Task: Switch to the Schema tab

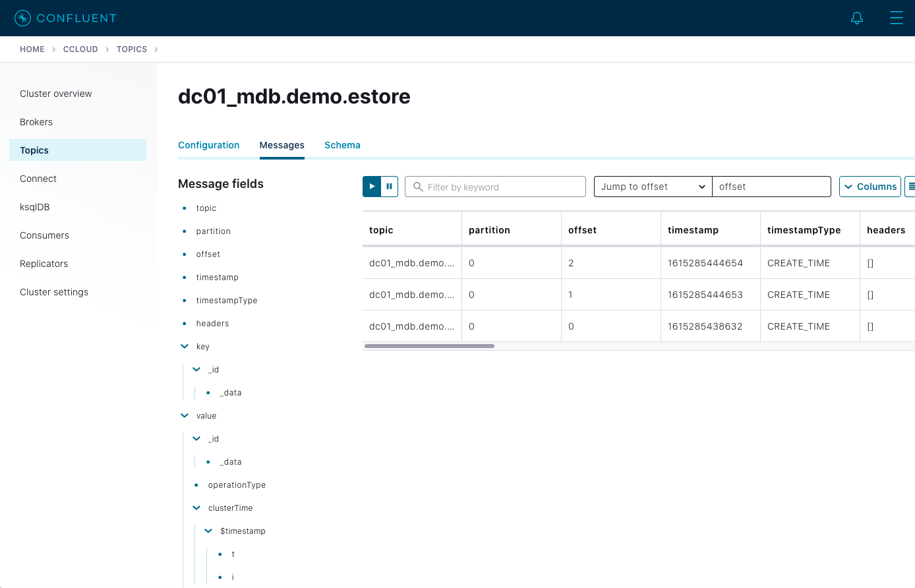Action: pos(342,145)
